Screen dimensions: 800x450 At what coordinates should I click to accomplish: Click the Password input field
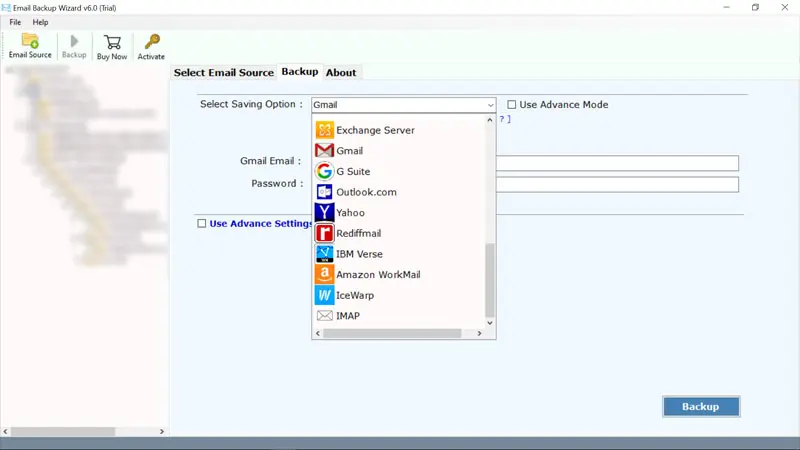(617, 184)
